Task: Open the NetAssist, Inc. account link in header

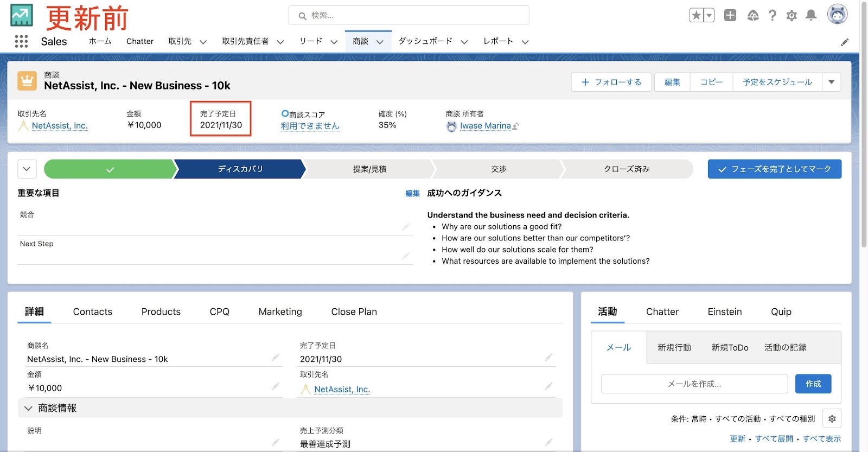Action: click(x=60, y=125)
